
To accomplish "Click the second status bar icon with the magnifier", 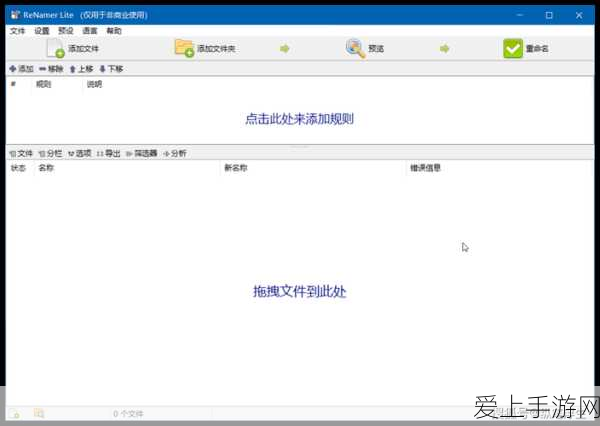I will tap(39, 413).
